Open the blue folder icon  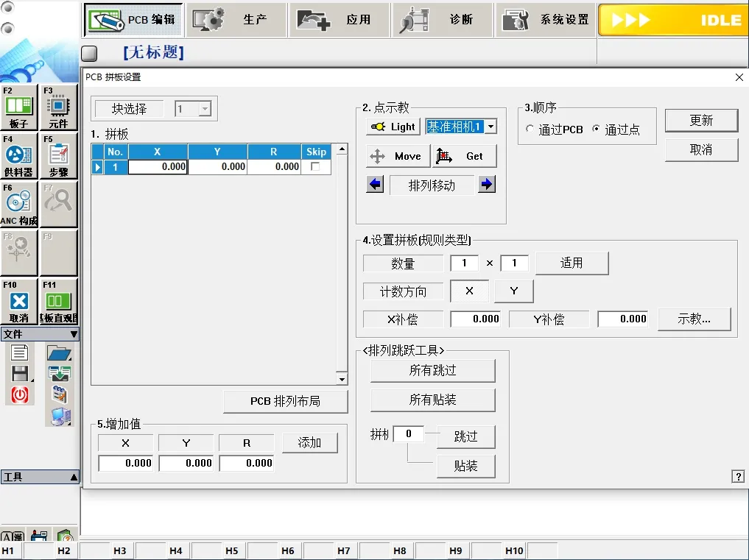[58, 353]
